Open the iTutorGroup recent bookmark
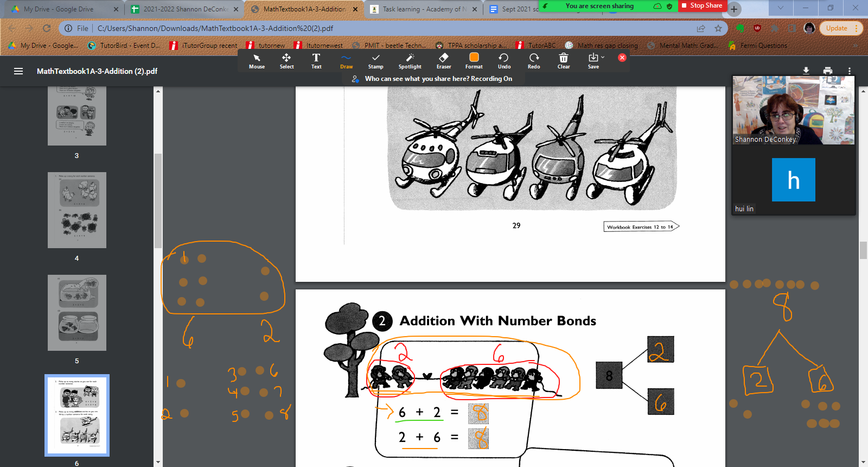 [x=203, y=46]
